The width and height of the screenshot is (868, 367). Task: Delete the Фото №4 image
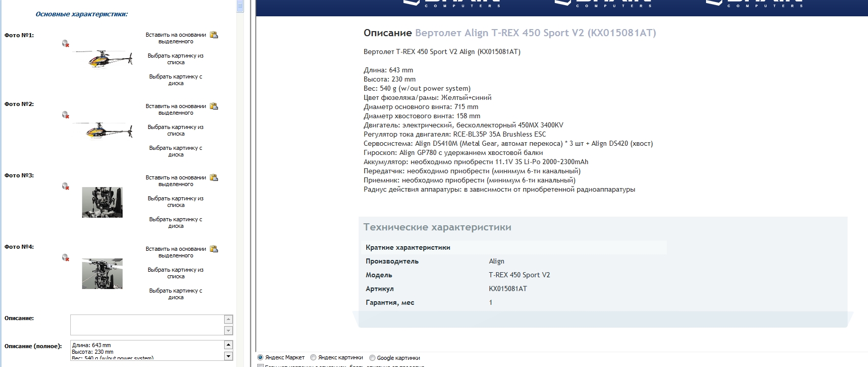tap(65, 257)
